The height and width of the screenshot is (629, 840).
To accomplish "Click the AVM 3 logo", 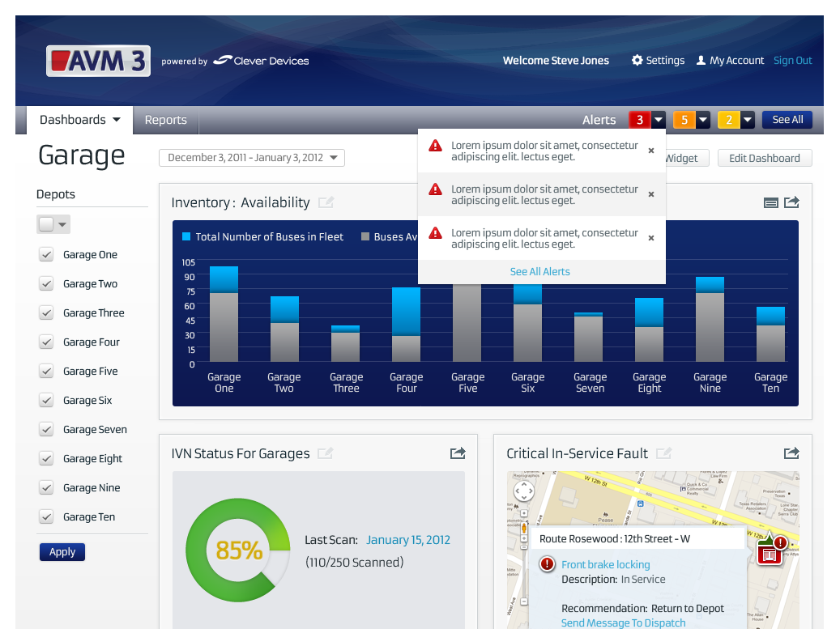I will click(98, 61).
